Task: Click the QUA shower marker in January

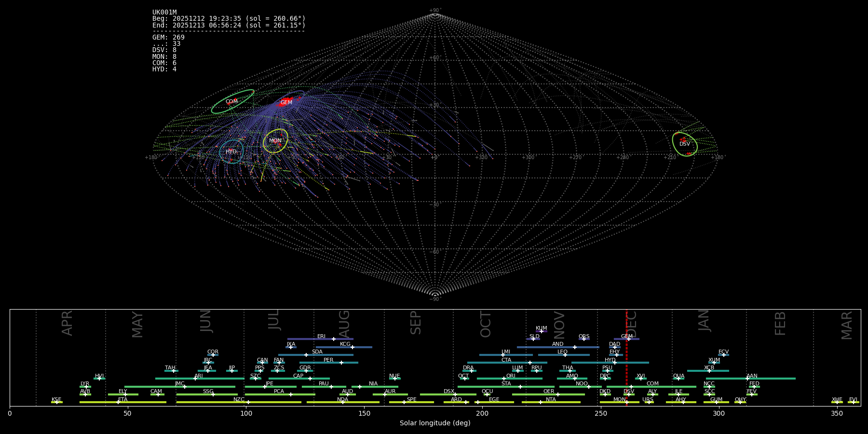Action: click(x=678, y=379)
